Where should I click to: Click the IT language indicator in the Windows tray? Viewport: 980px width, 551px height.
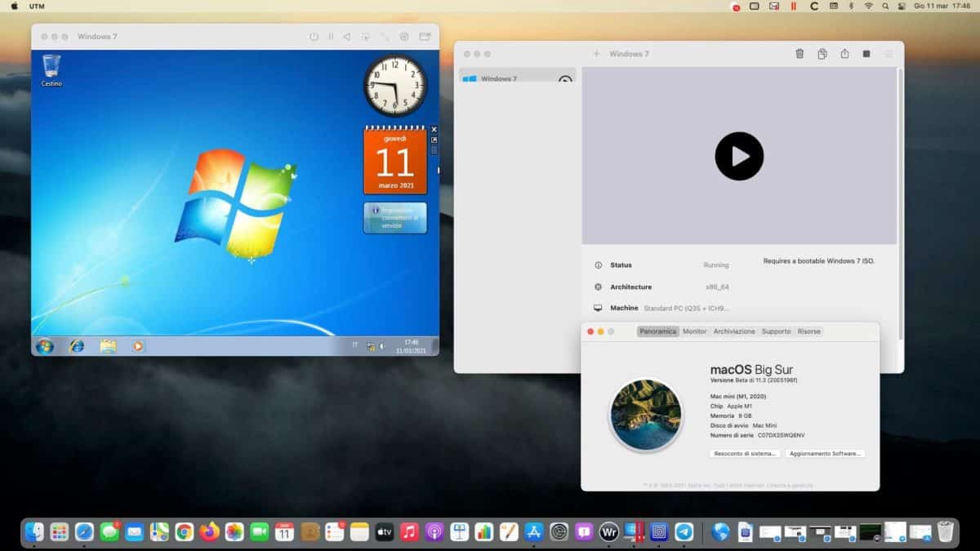(x=355, y=344)
